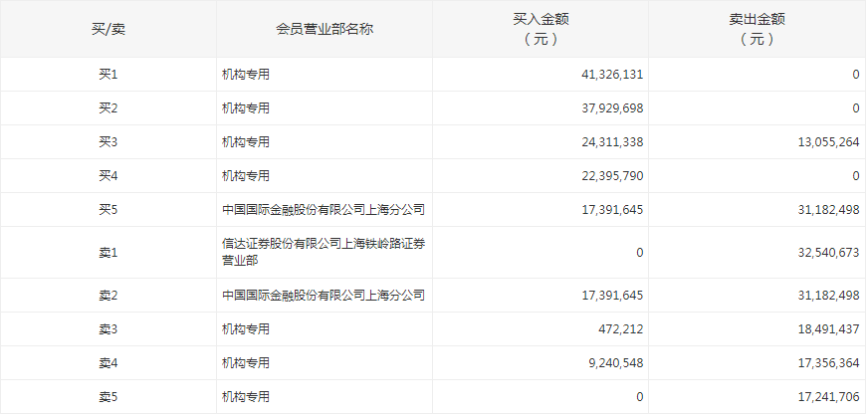
Task: Click the 机构专用 name in row 买1
Action: point(246,75)
